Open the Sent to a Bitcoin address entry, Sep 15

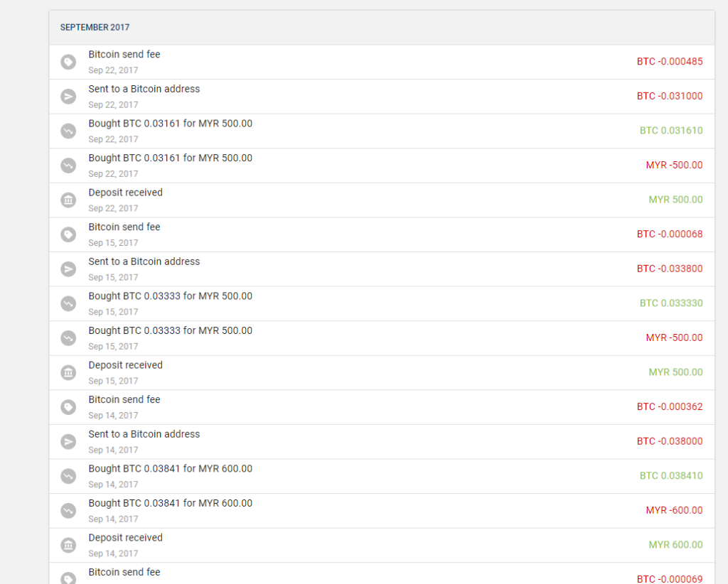(382, 269)
